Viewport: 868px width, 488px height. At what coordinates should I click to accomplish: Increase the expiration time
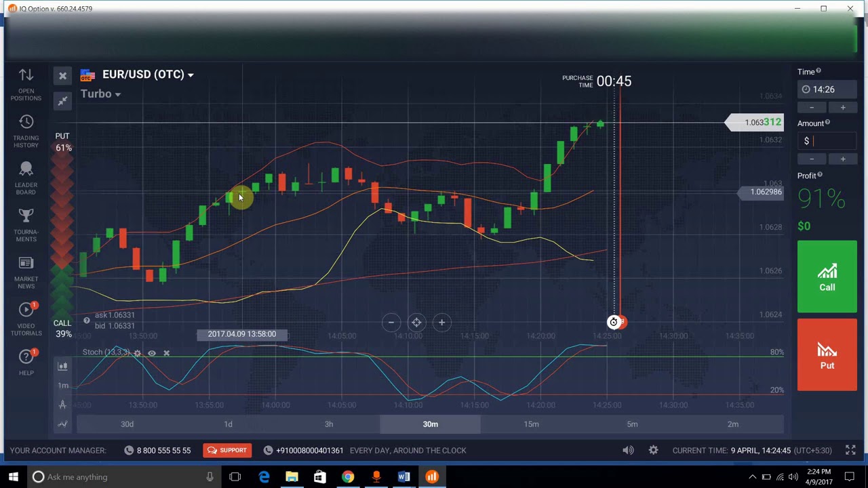843,107
